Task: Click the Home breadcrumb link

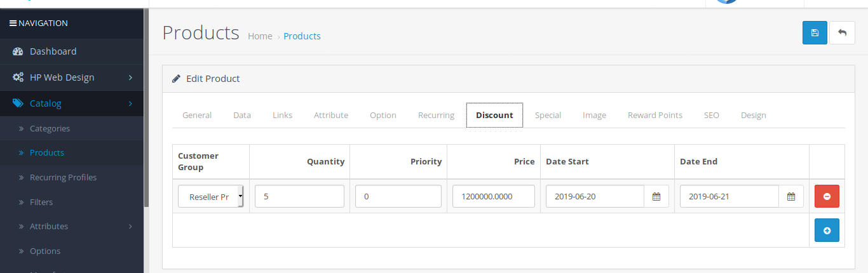Action: (x=260, y=36)
